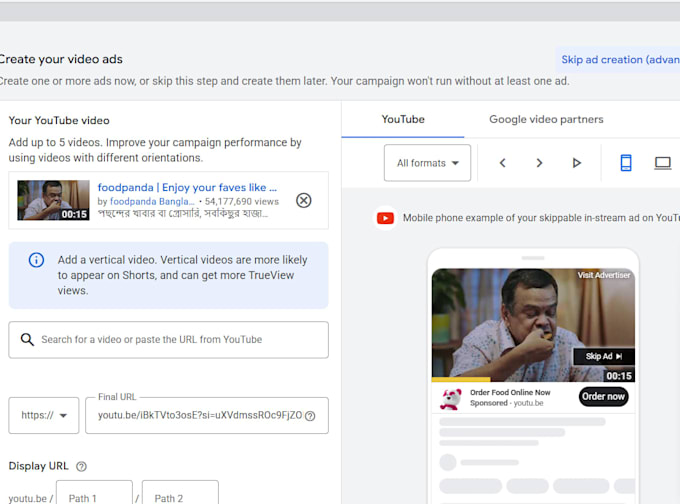Remove the foodpanda video with the X icon
The height and width of the screenshot is (504, 680).
pos(304,200)
